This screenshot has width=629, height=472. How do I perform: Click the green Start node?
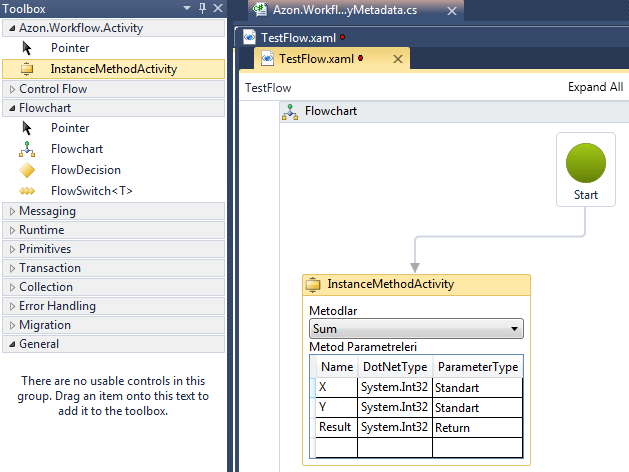click(x=586, y=163)
